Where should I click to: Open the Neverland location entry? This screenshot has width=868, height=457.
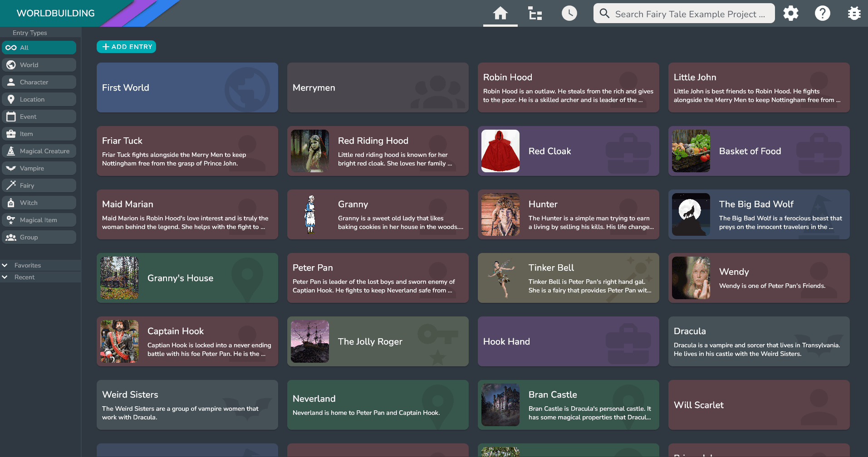pos(378,405)
